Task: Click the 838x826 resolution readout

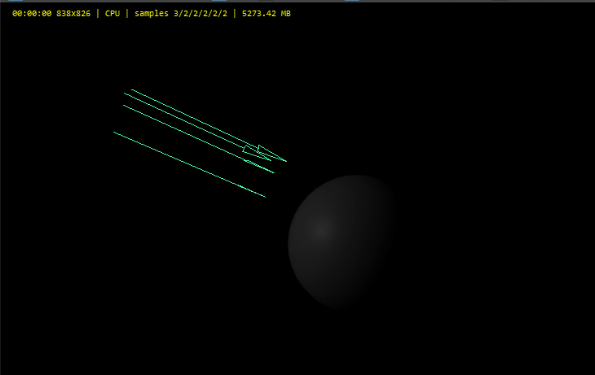Action: (x=73, y=13)
